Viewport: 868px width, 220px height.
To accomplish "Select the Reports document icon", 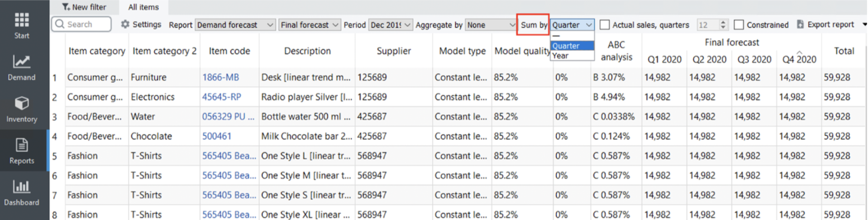I will tap(21, 145).
